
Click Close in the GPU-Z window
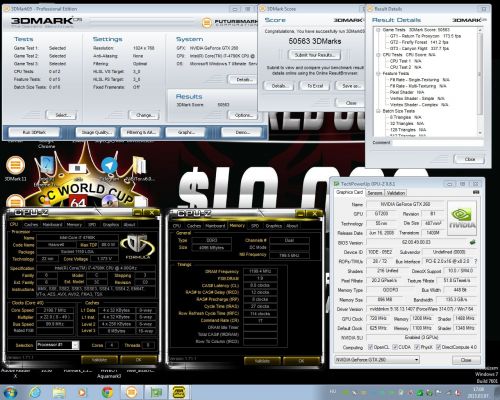(466, 360)
